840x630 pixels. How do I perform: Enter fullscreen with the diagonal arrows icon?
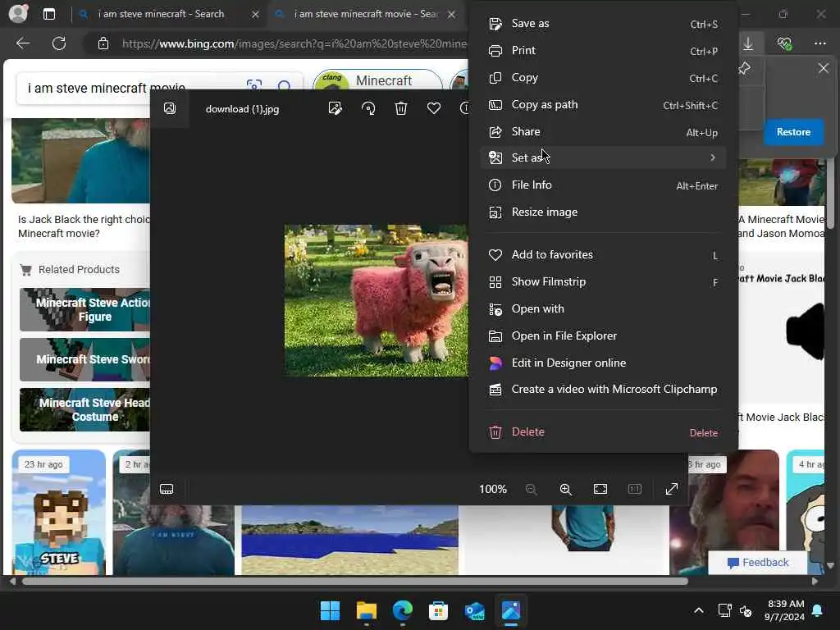(x=671, y=489)
